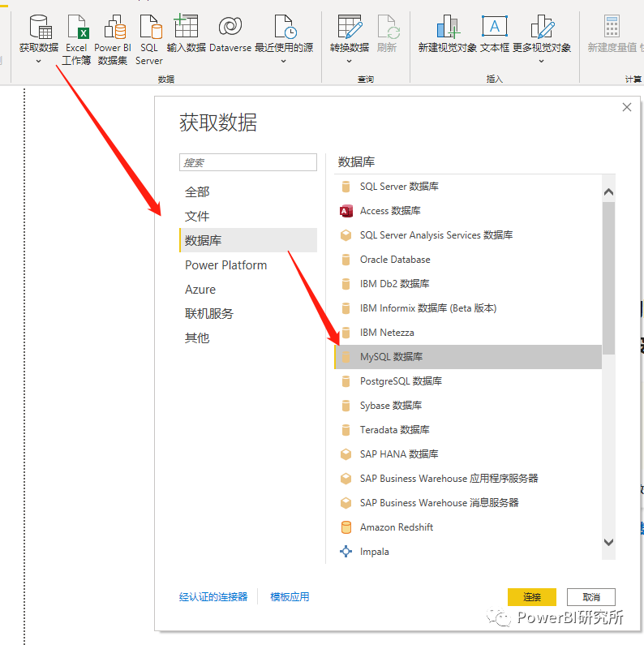This screenshot has width=644, height=645.
Task: Click the 取消 button
Action: (x=591, y=597)
